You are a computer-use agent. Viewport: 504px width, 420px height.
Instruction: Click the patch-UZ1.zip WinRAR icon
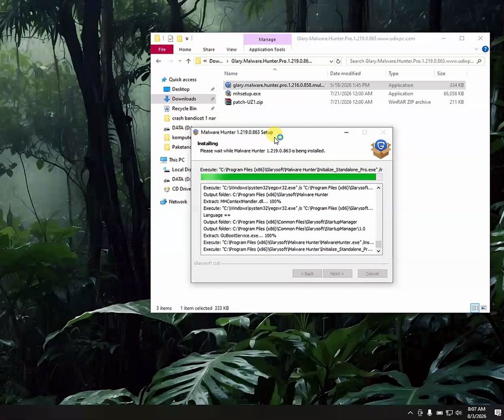pos(228,102)
